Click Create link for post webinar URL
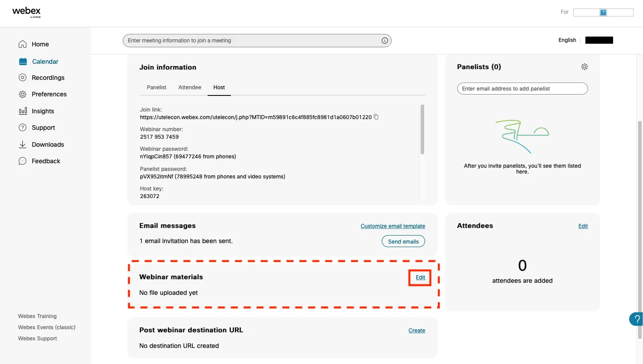The image size is (643, 364). [x=417, y=331]
